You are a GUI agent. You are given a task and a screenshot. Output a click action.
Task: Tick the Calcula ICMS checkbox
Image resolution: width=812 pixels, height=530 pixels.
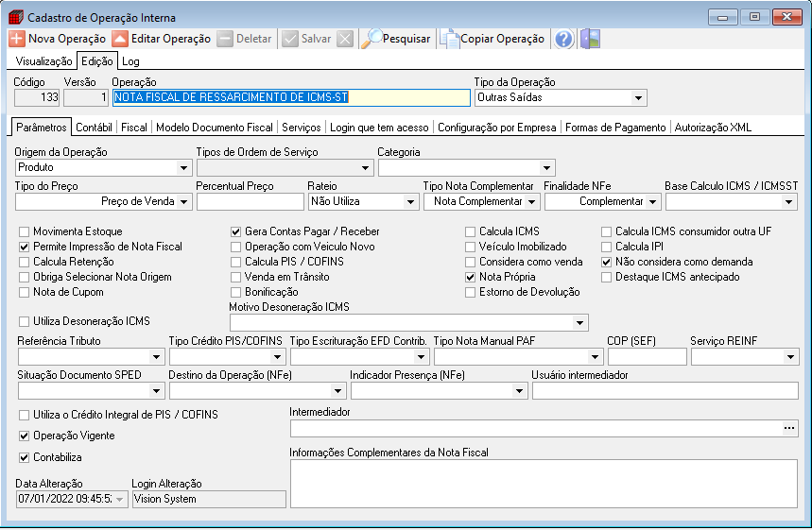click(470, 231)
